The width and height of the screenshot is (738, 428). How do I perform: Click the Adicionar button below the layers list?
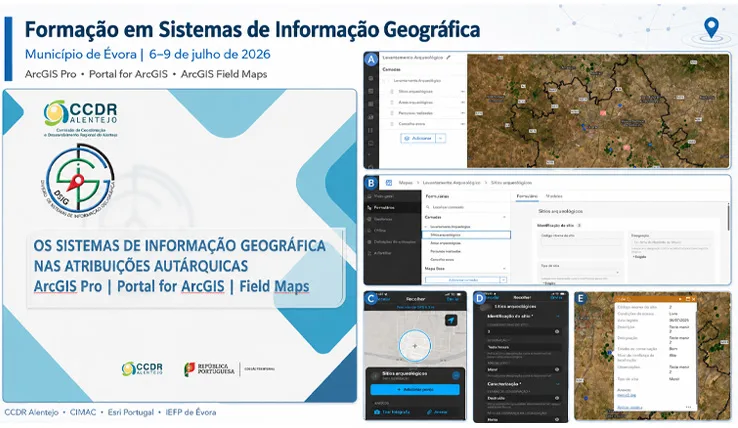(418, 138)
